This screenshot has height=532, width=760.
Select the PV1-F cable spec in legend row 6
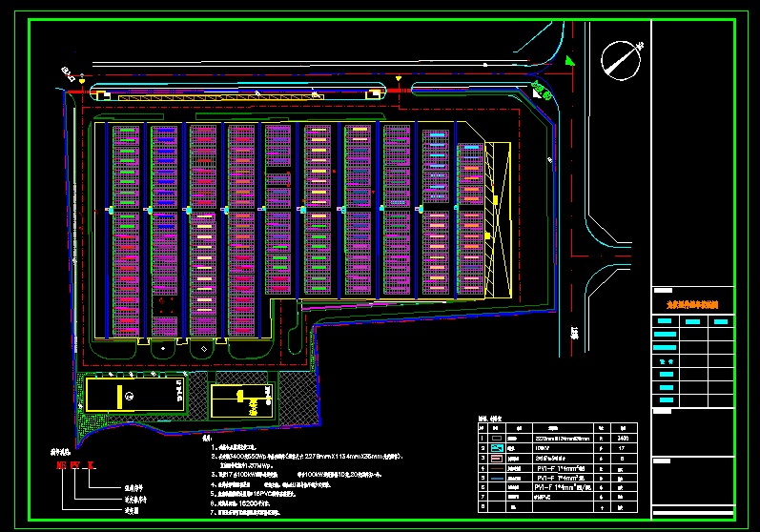click(563, 487)
